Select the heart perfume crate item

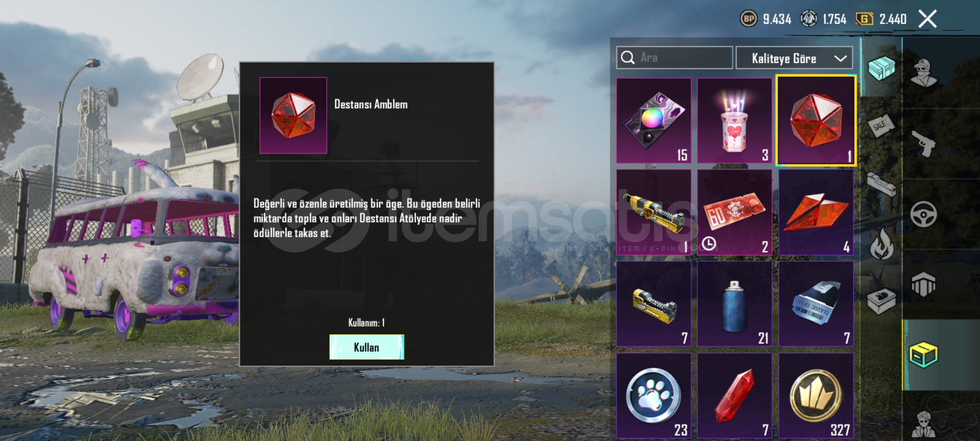735,120
